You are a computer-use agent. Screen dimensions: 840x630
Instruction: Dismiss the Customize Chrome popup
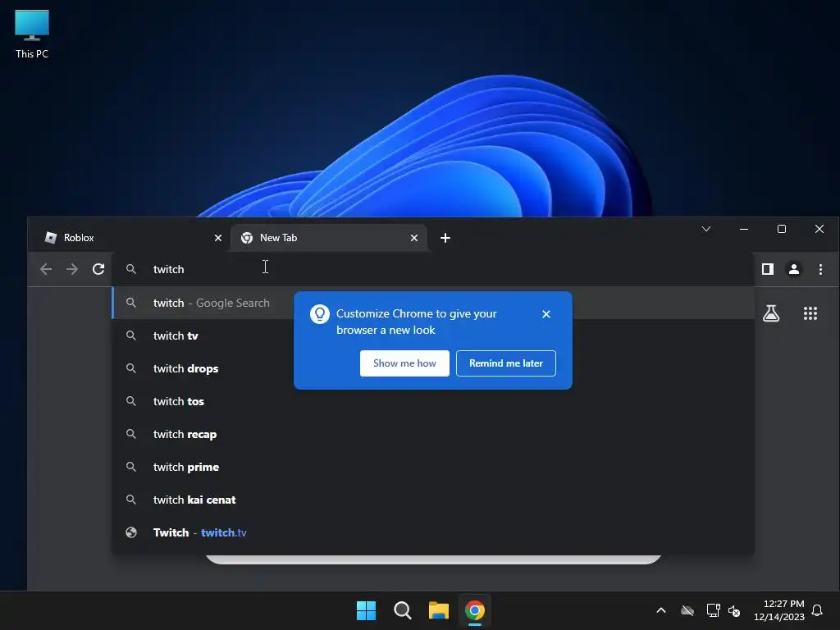[x=546, y=314]
